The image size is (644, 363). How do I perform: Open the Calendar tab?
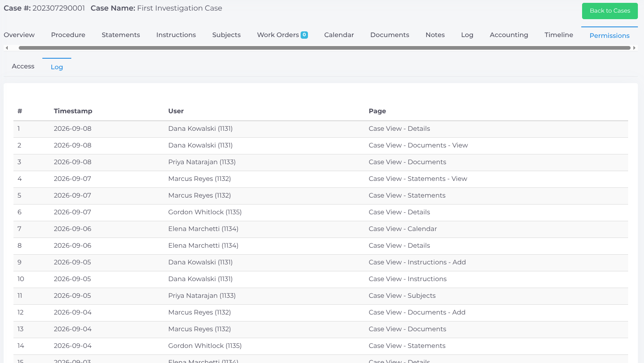pyautogui.click(x=339, y=35)
